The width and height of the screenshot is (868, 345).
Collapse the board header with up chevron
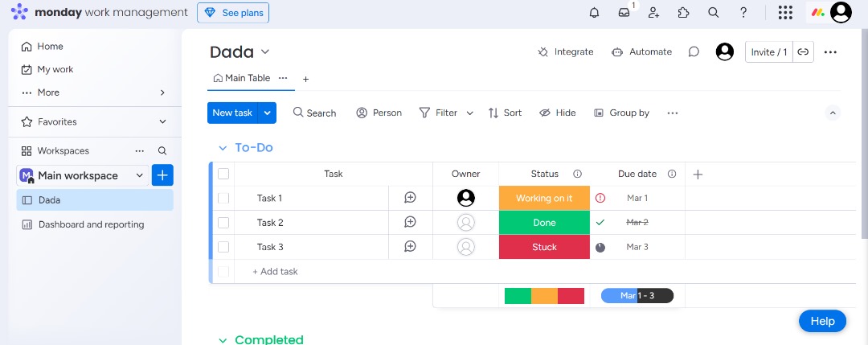pyautogui.click(x=832, y=113)
